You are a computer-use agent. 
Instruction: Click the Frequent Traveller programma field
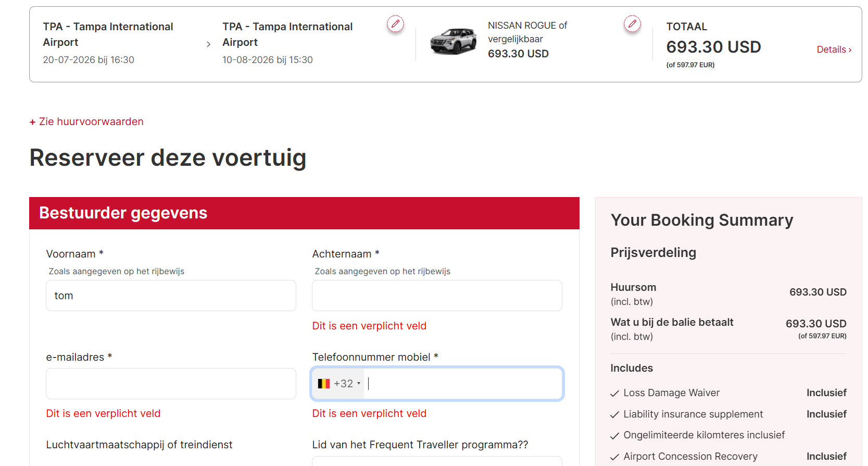coord(436,461)
